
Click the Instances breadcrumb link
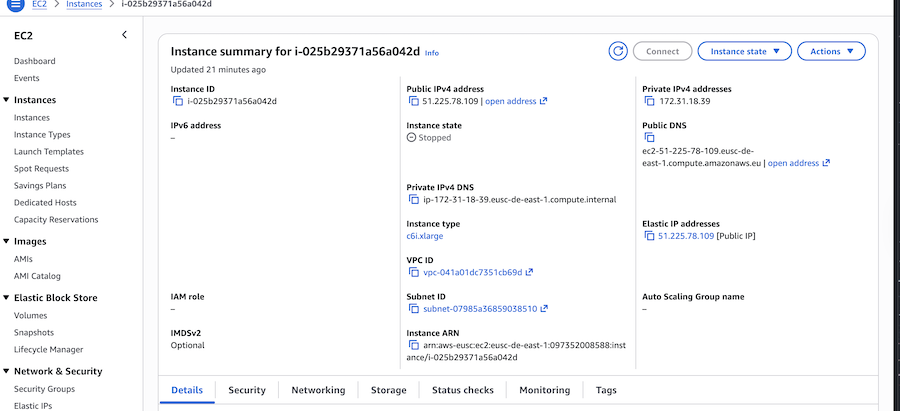84,4
